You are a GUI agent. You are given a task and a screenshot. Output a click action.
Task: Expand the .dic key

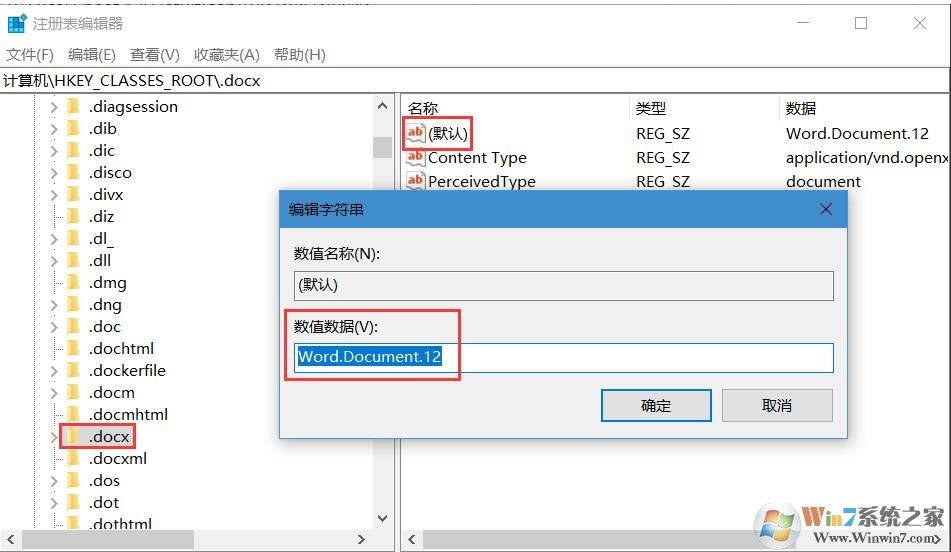click(54, 151)
